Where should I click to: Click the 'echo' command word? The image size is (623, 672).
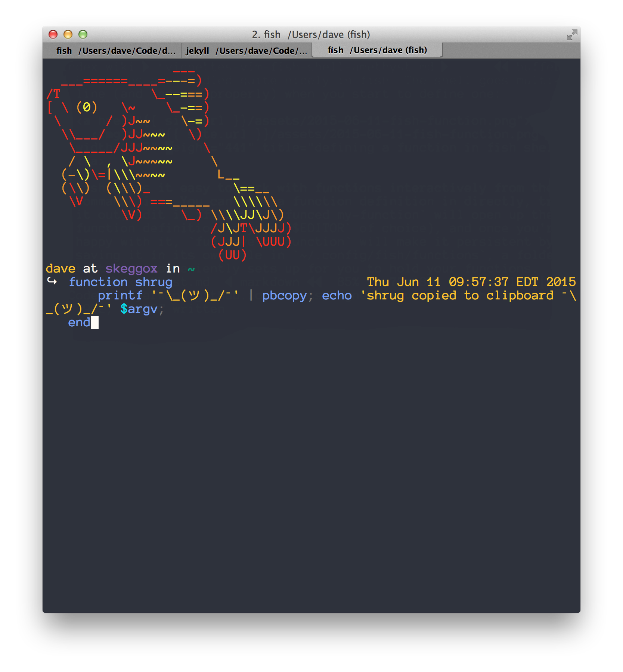pos(337,295)
